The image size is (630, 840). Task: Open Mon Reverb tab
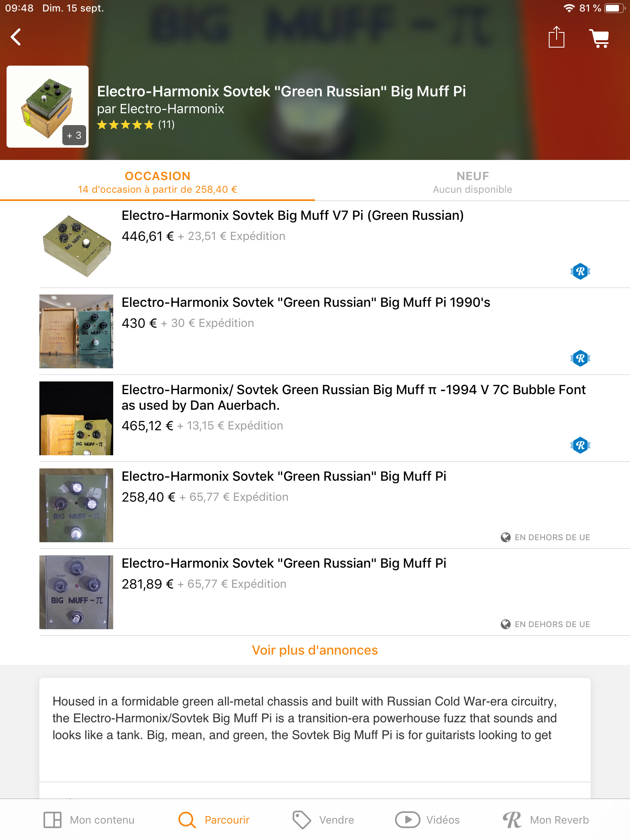tap(546, 820)
